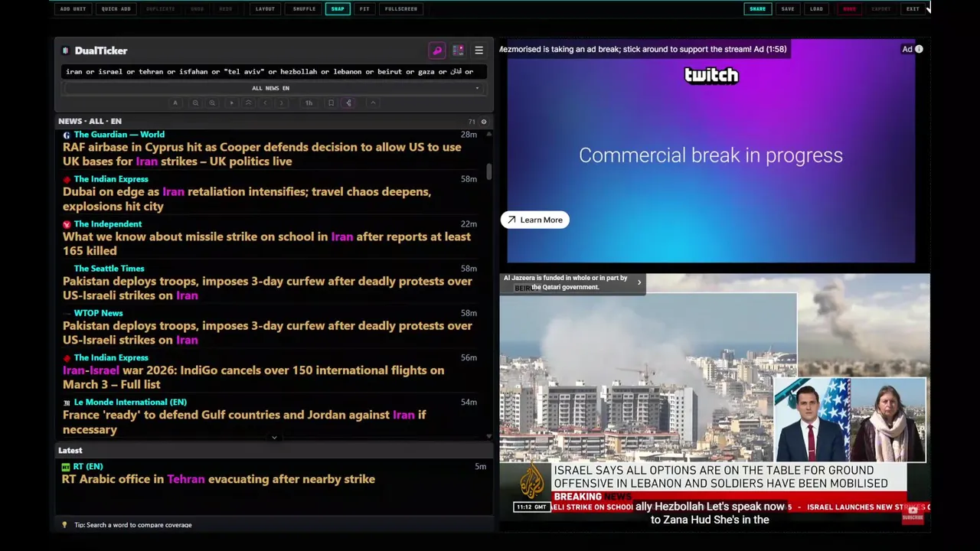
Task: Click the bookmark icon in ticker toolbar
Action: (331, 103)
